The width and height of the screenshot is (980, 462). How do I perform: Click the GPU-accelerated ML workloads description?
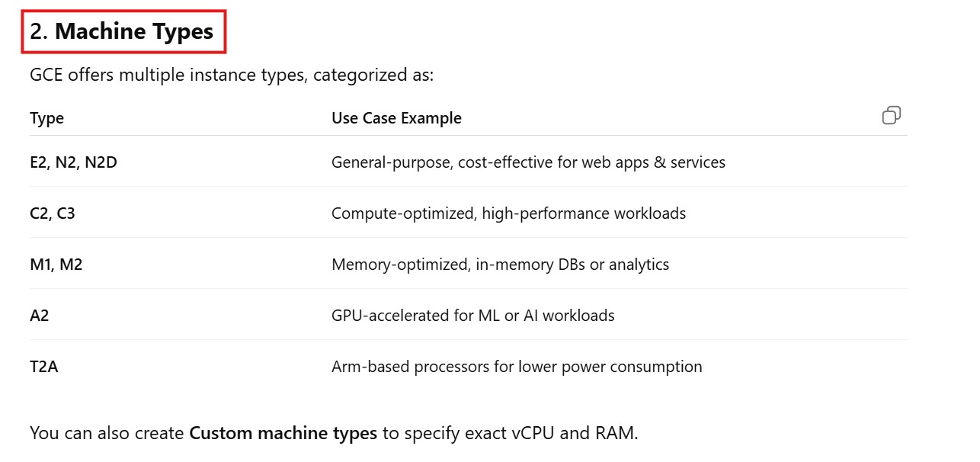point(472,316)
